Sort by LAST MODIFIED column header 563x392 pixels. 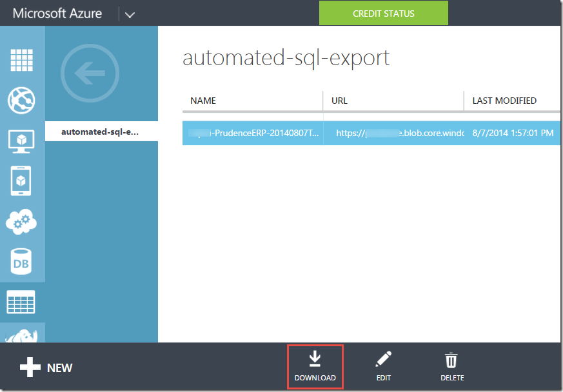point(504,101)
